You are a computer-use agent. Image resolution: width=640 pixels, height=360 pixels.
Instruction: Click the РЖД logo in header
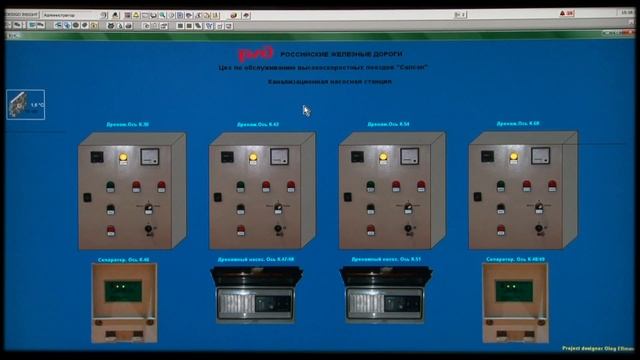pyautogui.click(x=256, y=53)
